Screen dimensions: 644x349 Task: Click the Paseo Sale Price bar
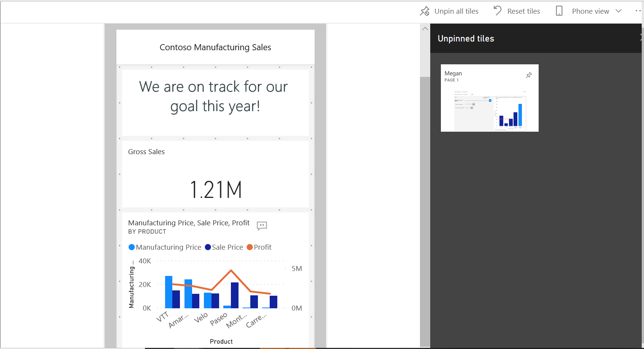pyautogui.click(x=235, y=295)
